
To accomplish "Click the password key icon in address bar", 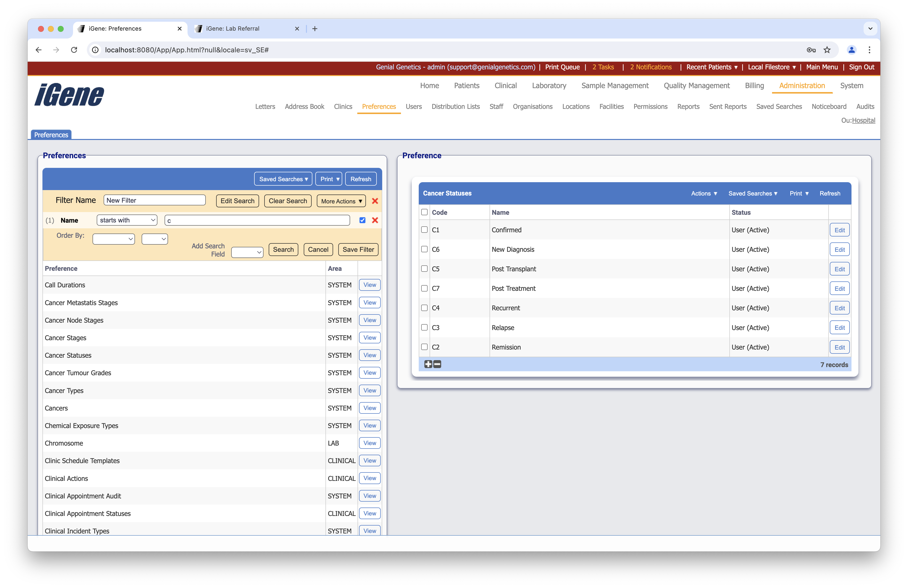I will point(811,50).
